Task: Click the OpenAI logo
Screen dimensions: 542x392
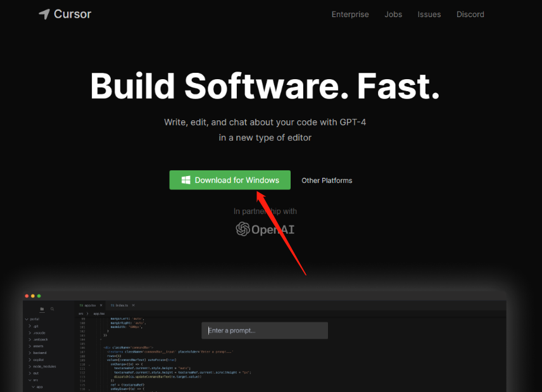Action: pos(265,229)
